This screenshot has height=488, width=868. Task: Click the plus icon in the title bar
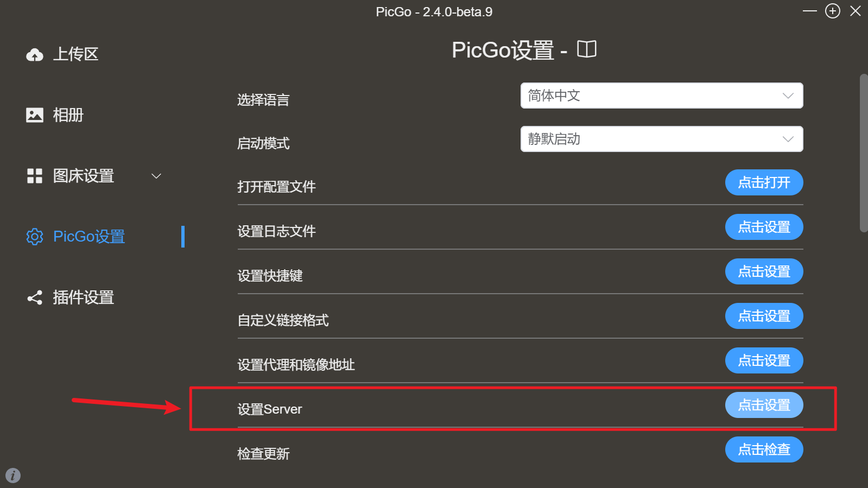[x=832, y=11]
